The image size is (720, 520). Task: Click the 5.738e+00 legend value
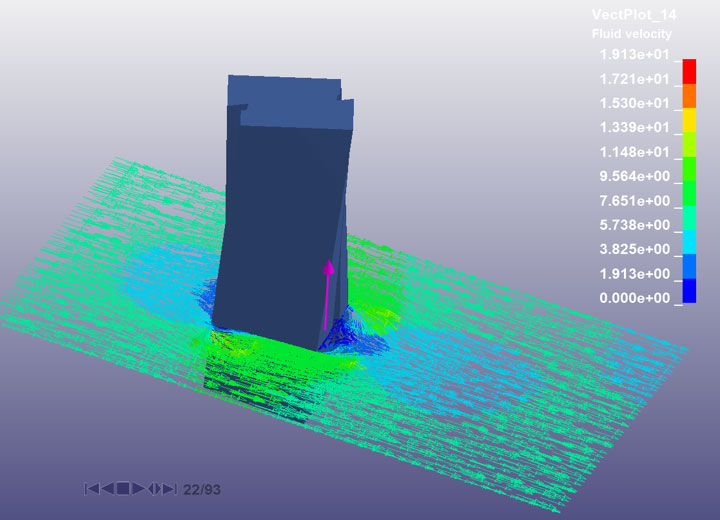tap(635, 225)
